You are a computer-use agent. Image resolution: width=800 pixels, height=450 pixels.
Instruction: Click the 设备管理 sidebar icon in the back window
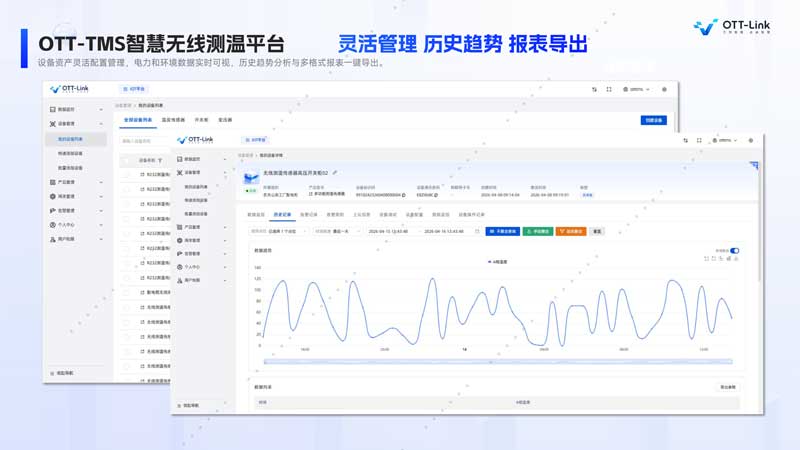[53, 124]
